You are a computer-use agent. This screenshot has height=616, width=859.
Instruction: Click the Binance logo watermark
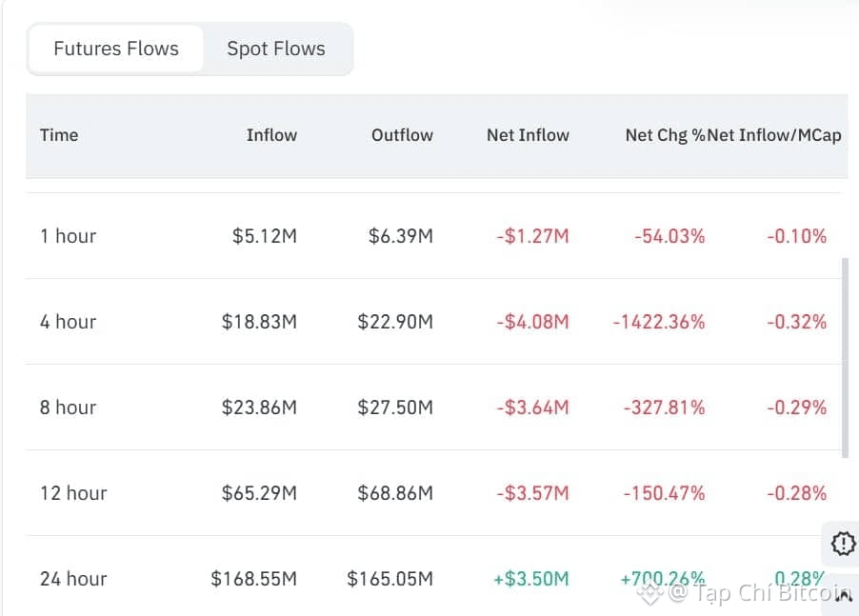coord(650,594)
